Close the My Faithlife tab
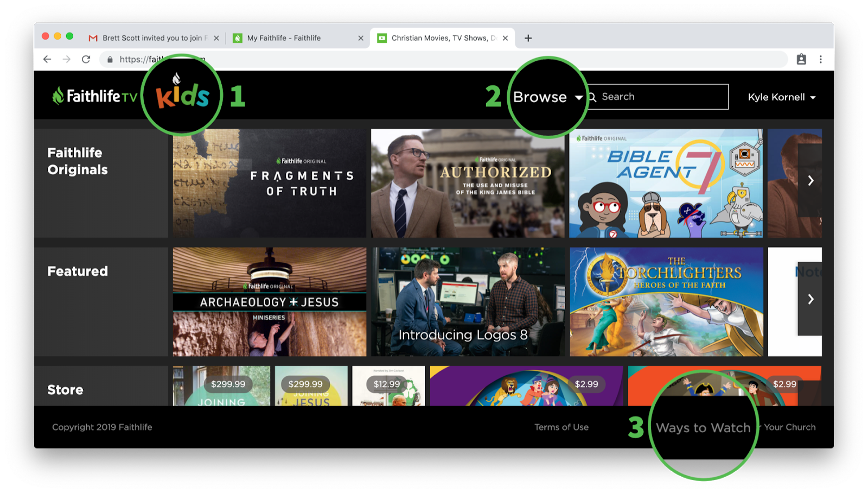This screenshot has width=868, height=493. 361,38
